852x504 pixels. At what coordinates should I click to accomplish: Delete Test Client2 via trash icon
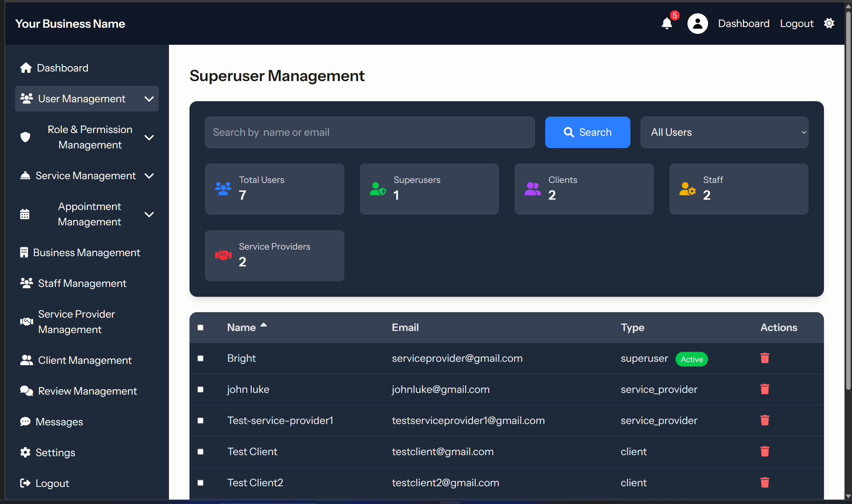[765, 482]
